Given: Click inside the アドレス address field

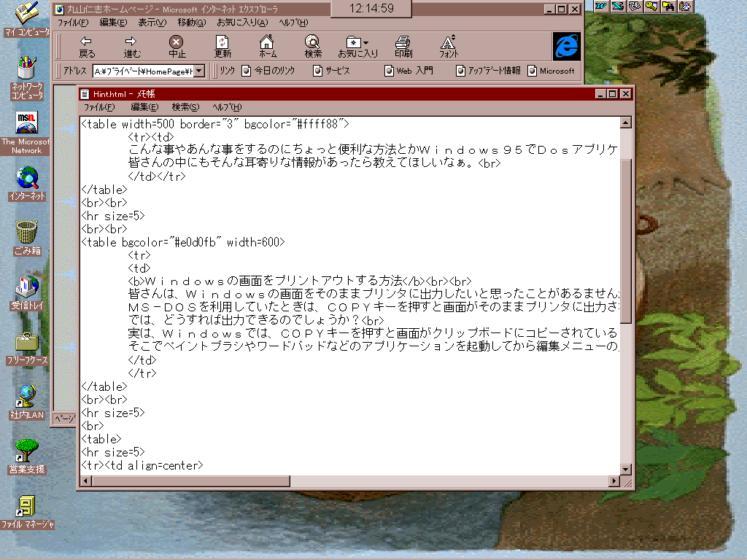Looking at the screenshot, I should [144, 71].
